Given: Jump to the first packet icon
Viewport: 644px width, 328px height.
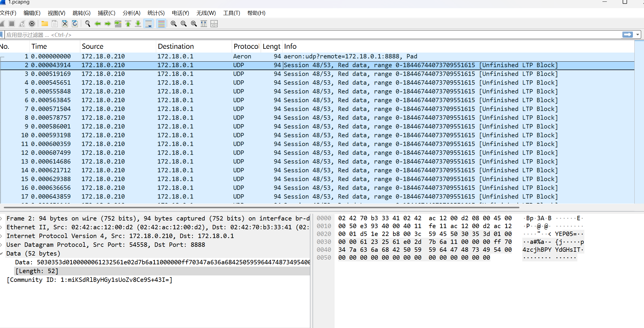Looking at the screenshot, I should [128, 24].
